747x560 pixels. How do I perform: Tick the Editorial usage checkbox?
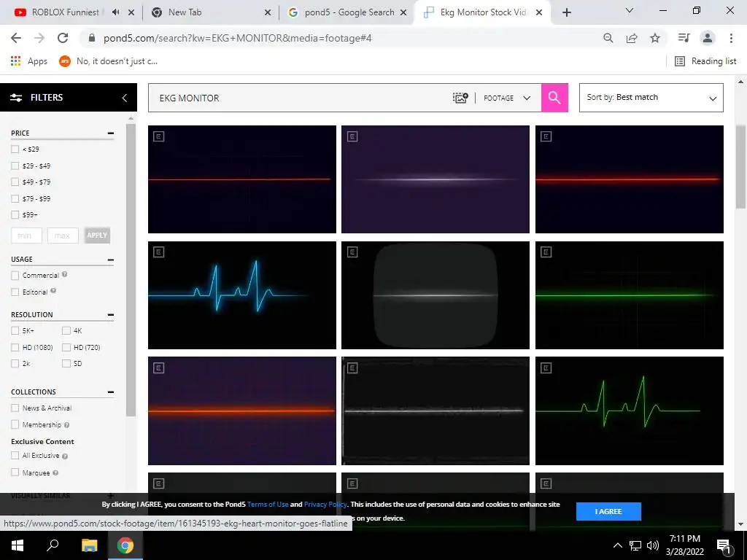pos(15,292)
